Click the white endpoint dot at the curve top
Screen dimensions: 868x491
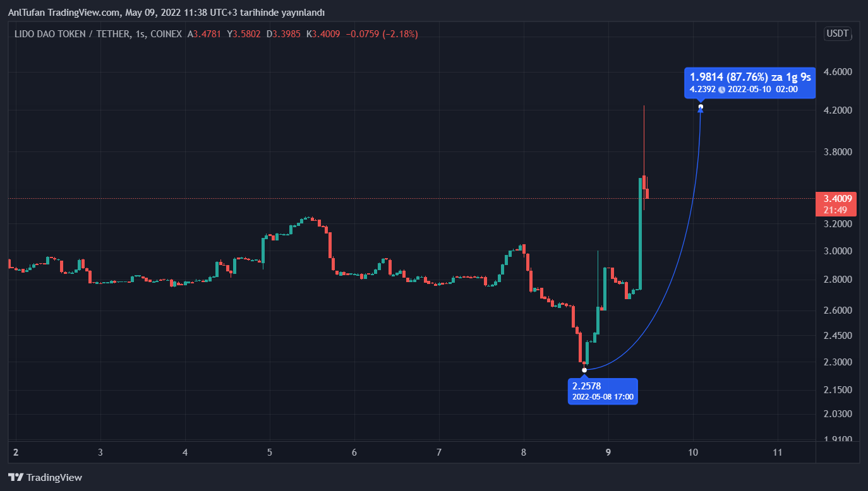tap(701, 107)
